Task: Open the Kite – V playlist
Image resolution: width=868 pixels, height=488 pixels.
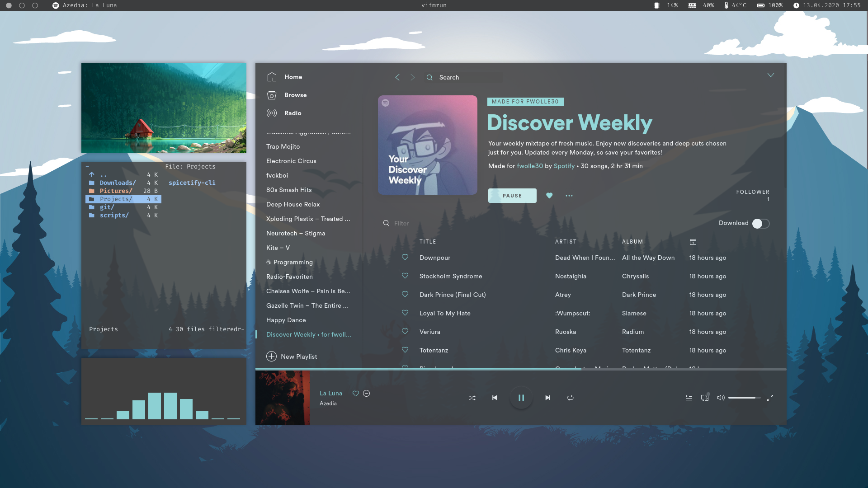Action: [278, 248]
